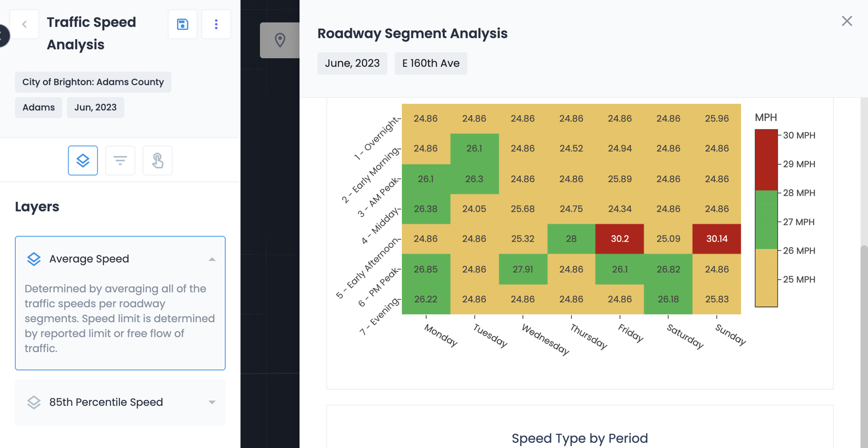The width and height of the screenshot is (868, 448).
Task: Collapse the Average Speed layer section
Action: coord(212,259)
